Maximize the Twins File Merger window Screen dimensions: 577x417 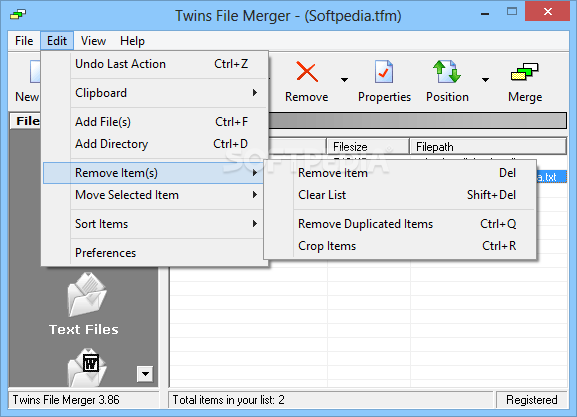[x=511, y=12]
